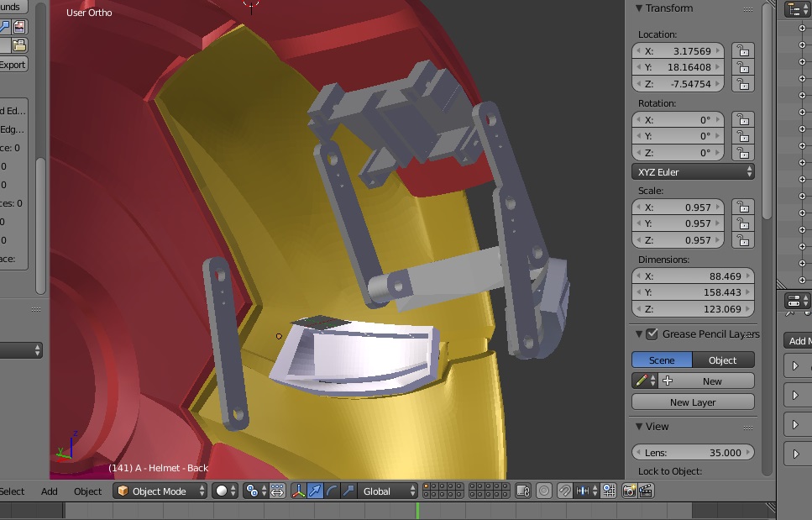Toggle the lock for Rotation Z

coord(742,153)
